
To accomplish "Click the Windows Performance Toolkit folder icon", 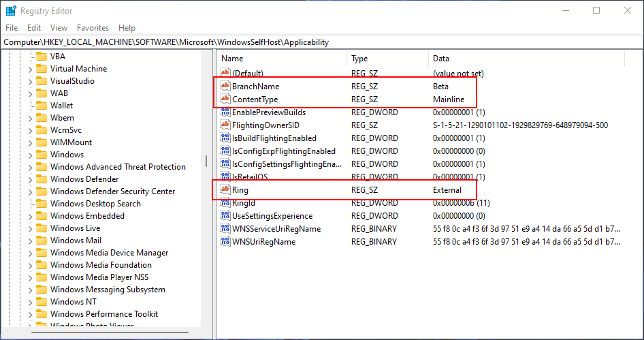I will point(41,313).
